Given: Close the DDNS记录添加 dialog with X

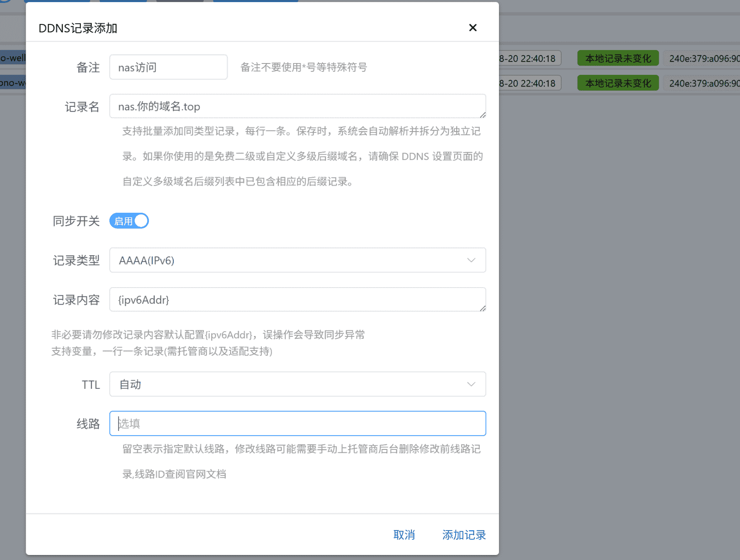Looking at the screenshot, I should (x=472, y=28).
